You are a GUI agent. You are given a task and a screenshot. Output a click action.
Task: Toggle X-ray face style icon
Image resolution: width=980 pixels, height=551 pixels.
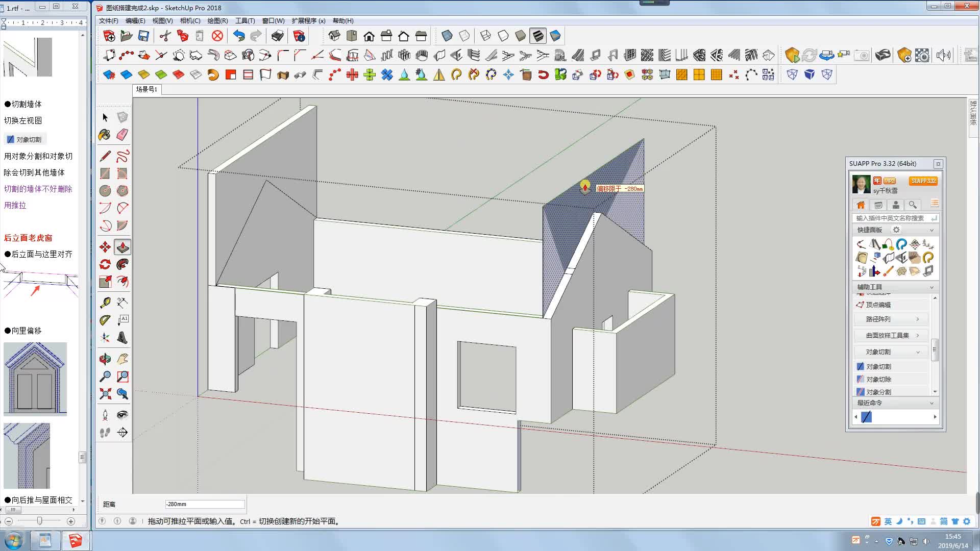(x=447, y=36)
